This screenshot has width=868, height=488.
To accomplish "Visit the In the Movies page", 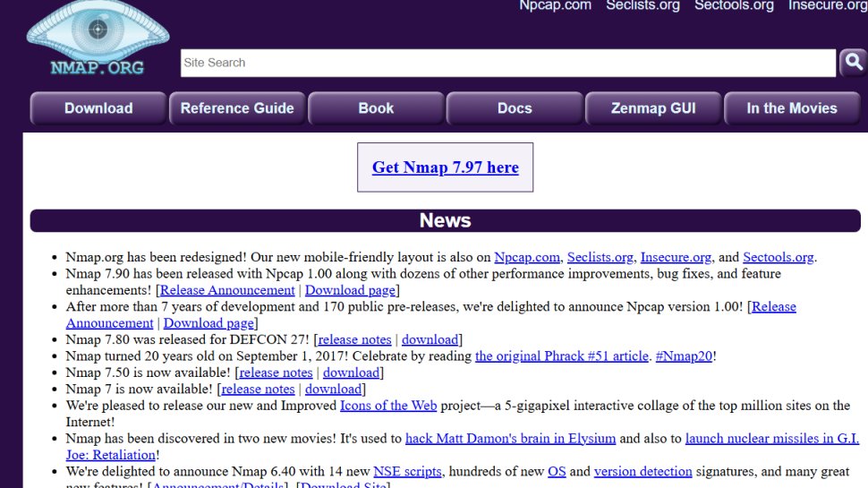I will coord(792,108).
